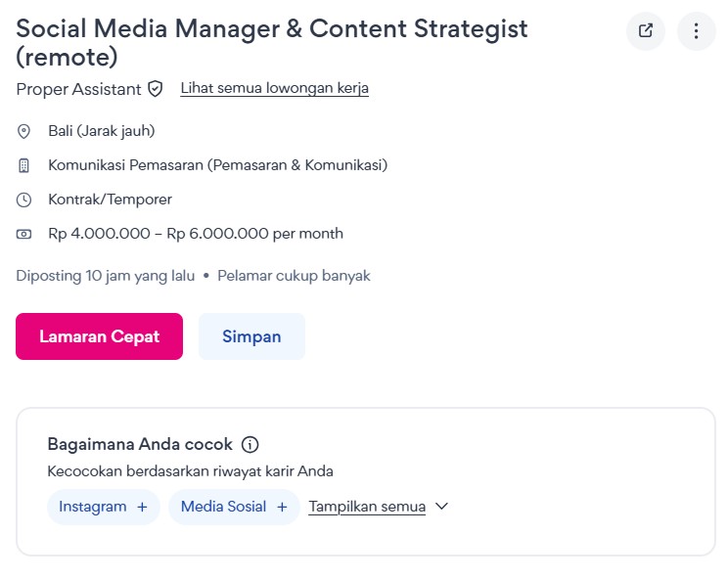Click the verified shield icon beside Proper Assistant
The height and width of the screenshot is (579, 728).
pos(156,89)
